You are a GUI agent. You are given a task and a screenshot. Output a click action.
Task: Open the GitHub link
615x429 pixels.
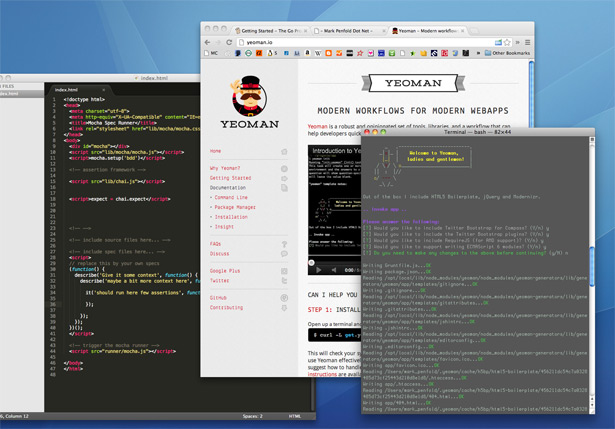point(218,298)
